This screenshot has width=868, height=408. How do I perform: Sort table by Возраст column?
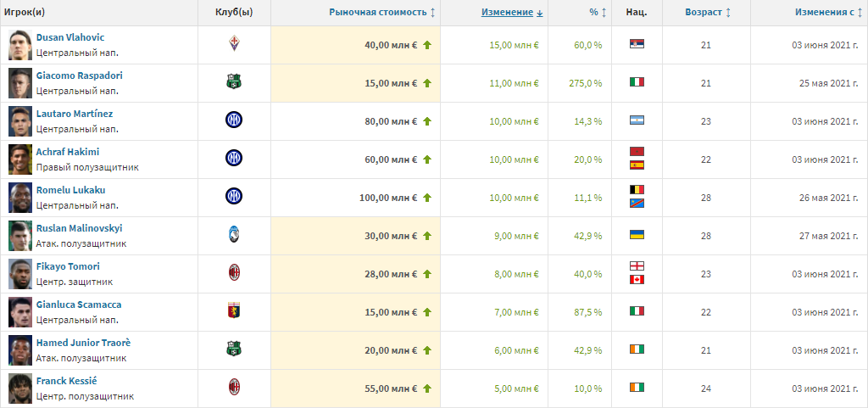pos(704,13)
